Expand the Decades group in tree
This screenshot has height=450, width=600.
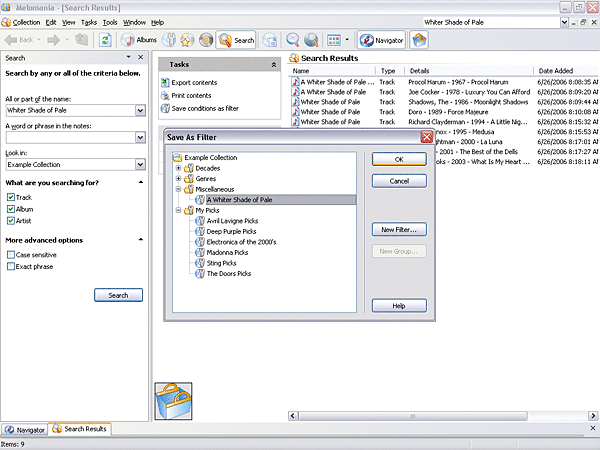[177, 168]
